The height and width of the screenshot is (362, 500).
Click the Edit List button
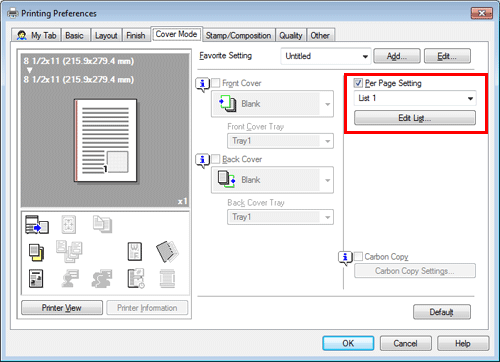point(415,118)
